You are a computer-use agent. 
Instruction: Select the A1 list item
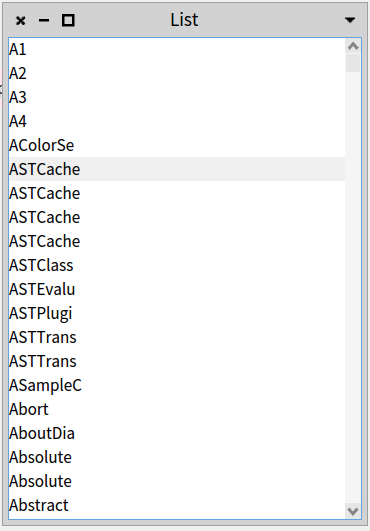177,49
